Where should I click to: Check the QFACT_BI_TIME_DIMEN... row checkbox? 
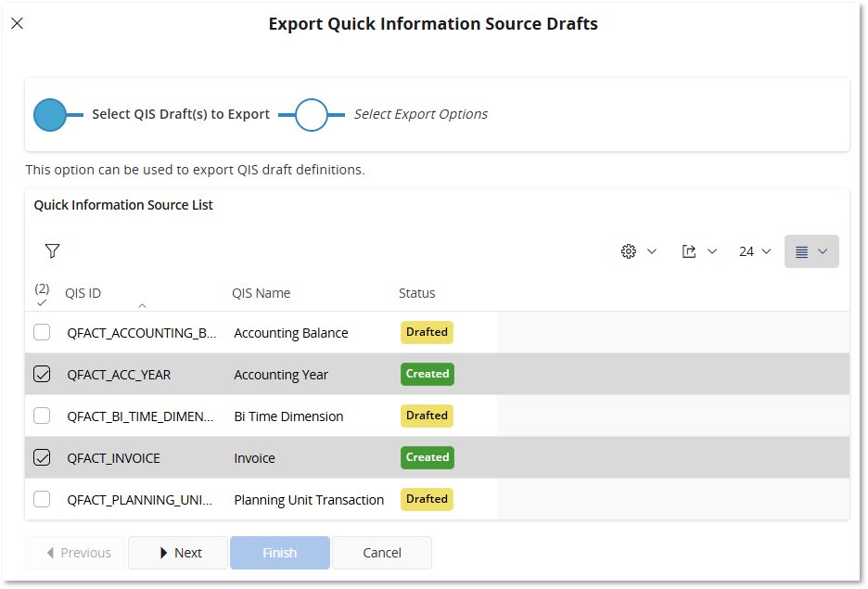coord(42,416)
